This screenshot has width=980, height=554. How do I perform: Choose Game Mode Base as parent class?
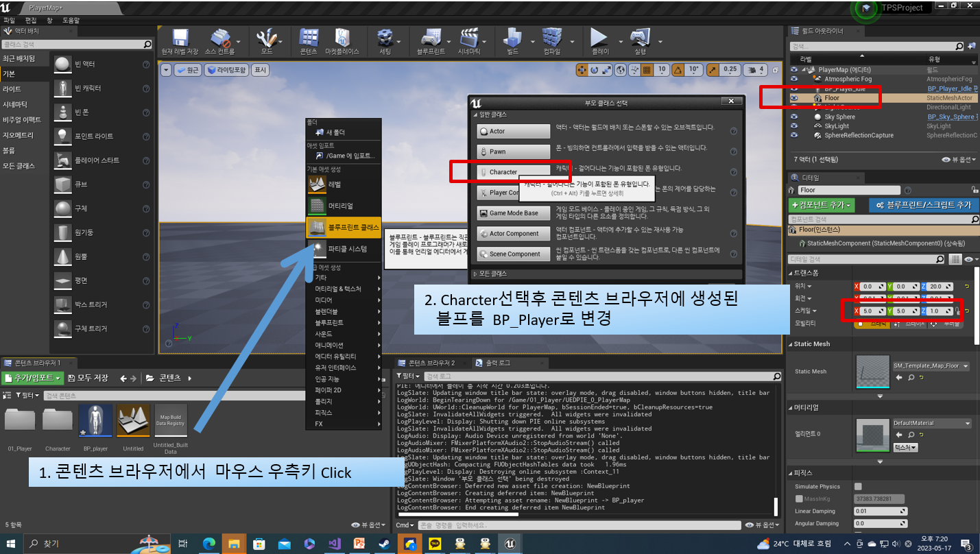(x=514, y=213)
